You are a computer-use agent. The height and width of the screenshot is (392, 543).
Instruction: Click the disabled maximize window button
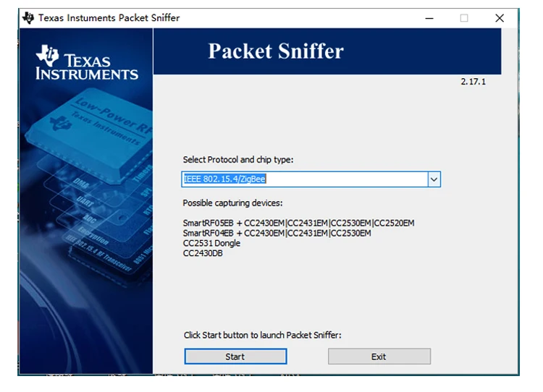[x=464, y=18]
